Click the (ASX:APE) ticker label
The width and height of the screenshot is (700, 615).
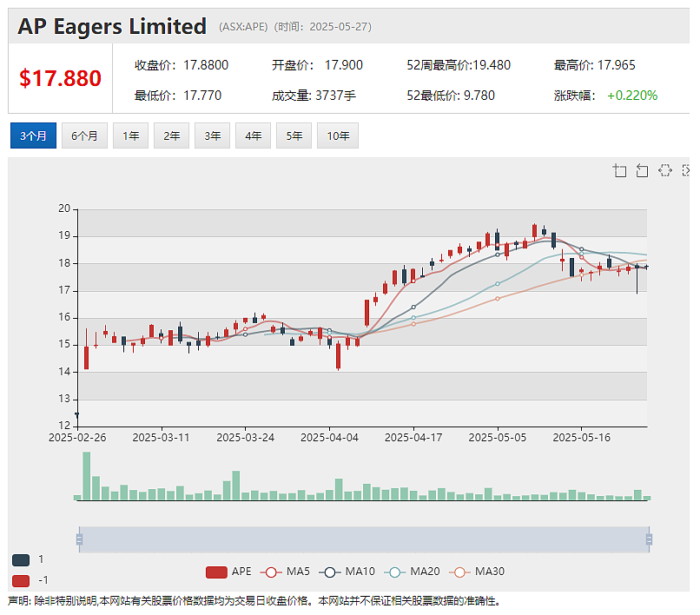point(243,27)
